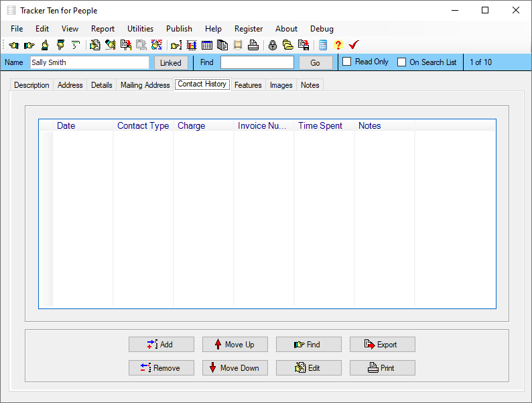Open the table grid view icon
Viewport: 532px width, 403px height.
point(207,45)
